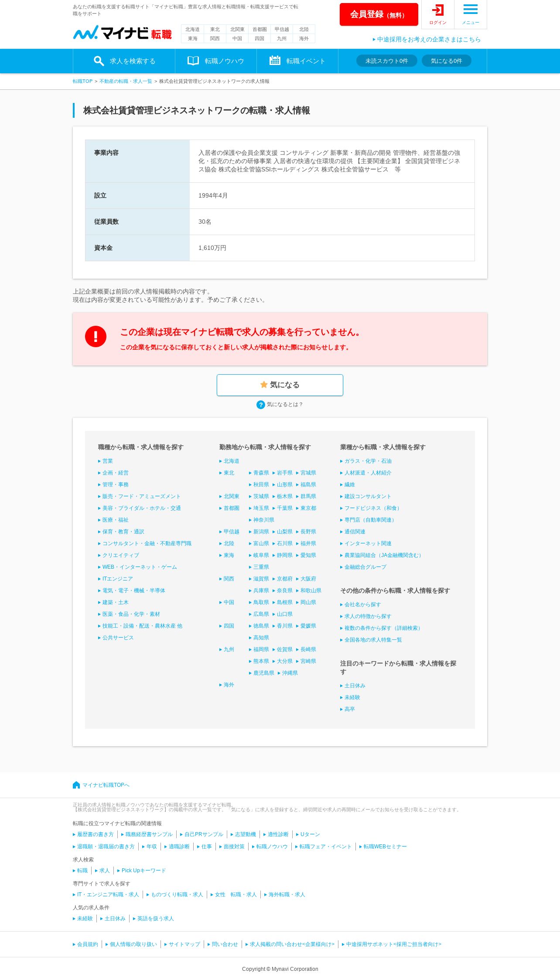560x980 pixels.
Task: Click 気になるとは？ help link
Action: (x=285, y=405)
